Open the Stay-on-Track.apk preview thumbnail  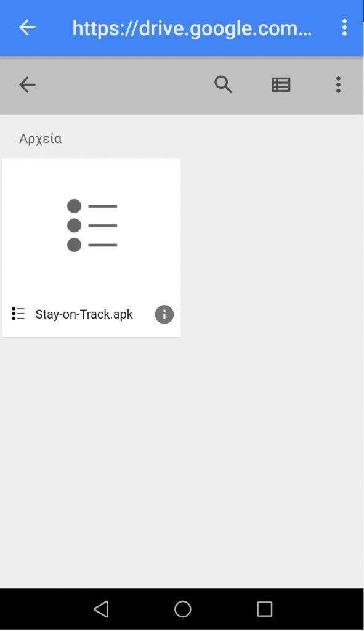click(x=92, y=226)
